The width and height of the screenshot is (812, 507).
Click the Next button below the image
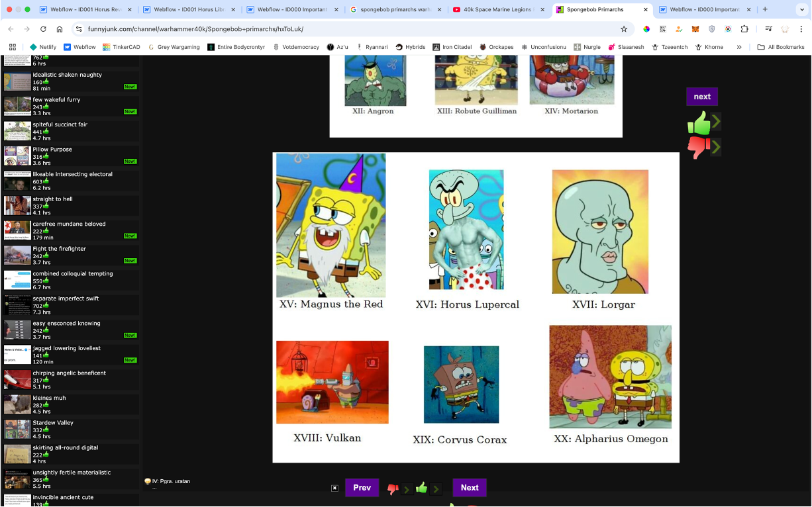[470, 488]
